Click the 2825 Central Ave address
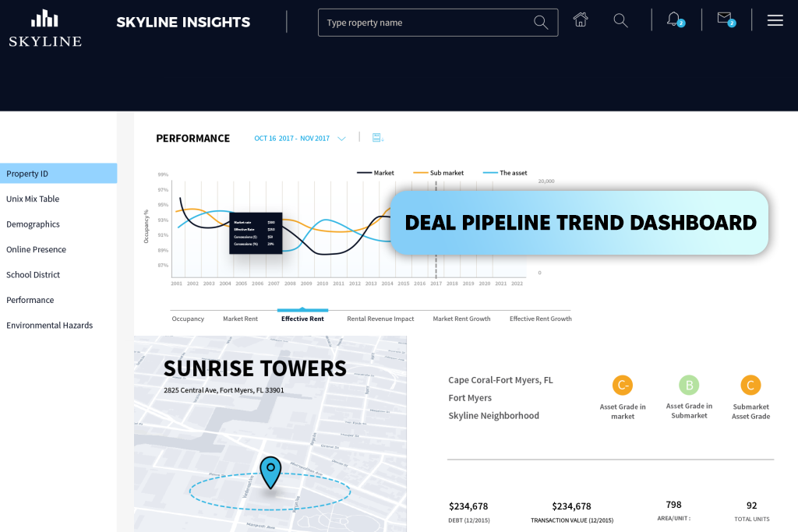 [224, 390]
